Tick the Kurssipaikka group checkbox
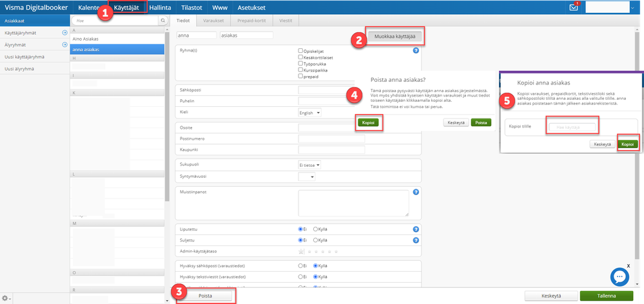Image resolution: width=644 pixels, height=304 pixels. tap(300, 70)
